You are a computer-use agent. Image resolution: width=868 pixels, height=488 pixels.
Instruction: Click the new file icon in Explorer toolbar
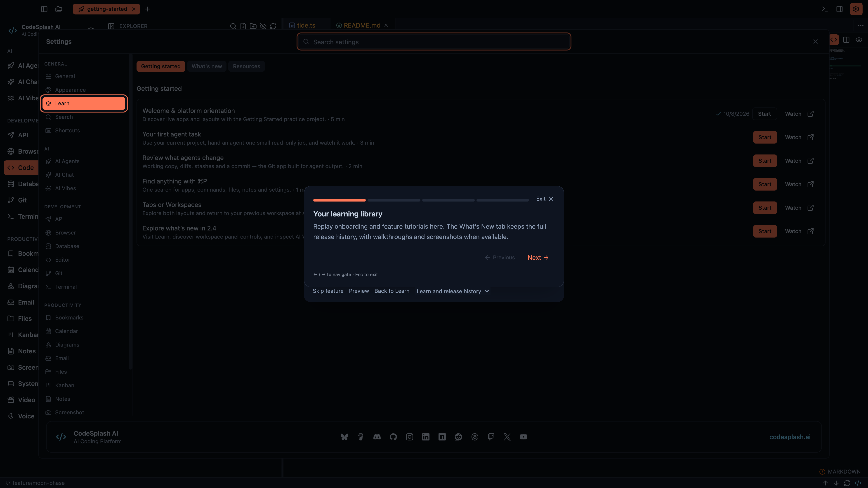[243, 26]
